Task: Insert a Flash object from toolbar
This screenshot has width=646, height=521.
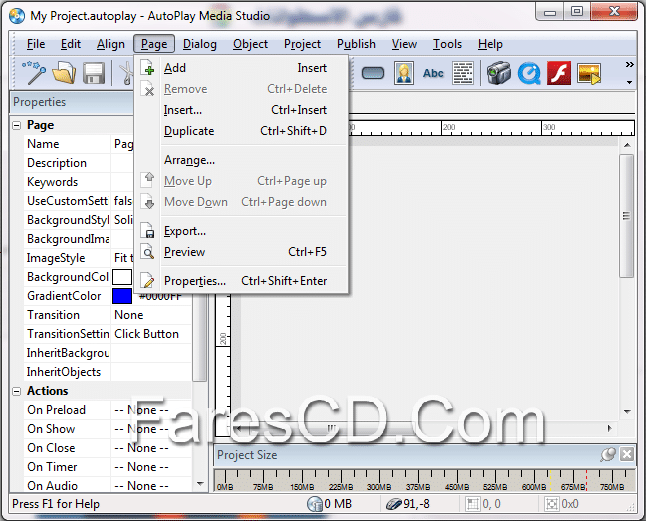Action: tap(559, 73)
